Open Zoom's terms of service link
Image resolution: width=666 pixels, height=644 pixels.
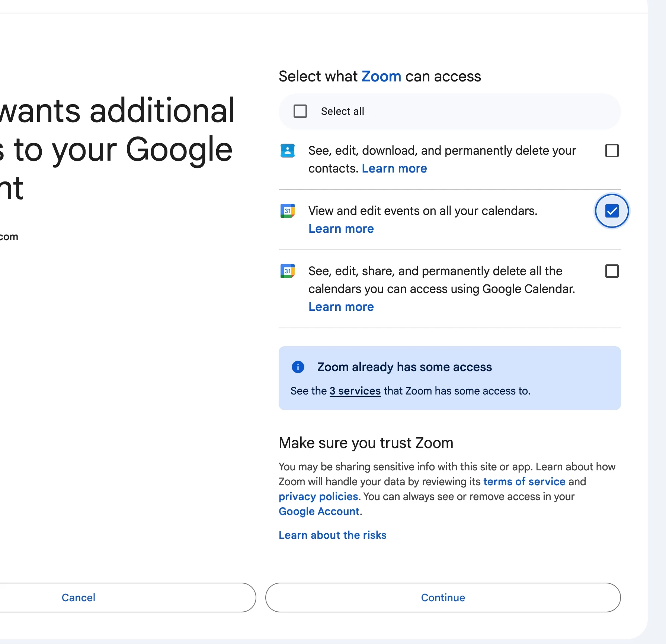click(524, 482)
